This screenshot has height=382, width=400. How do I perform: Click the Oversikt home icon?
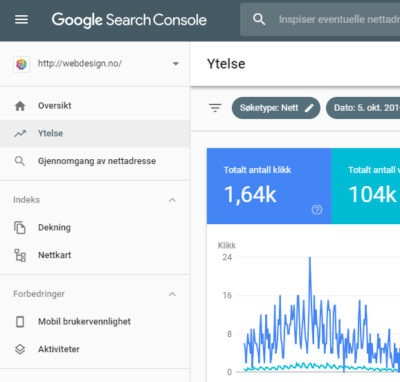(x=20, y=106)
